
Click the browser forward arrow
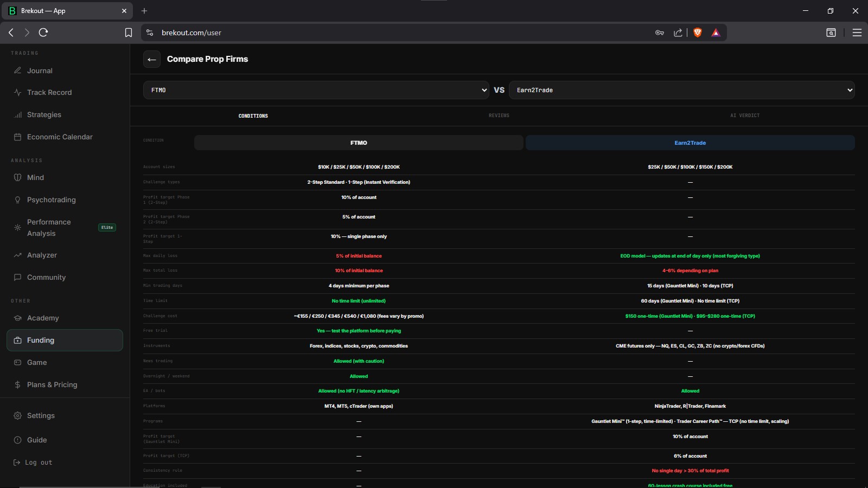(x=27, y=33)
